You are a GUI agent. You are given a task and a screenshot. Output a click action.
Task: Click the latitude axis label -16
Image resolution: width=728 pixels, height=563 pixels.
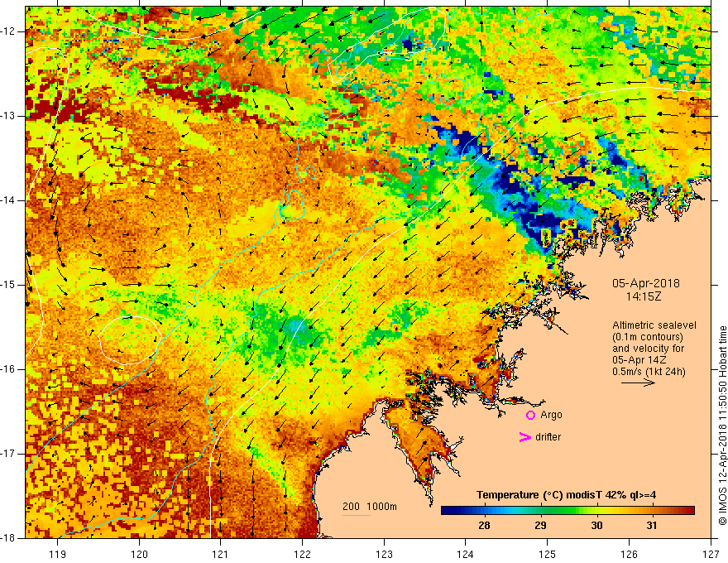tap(9, 369)
